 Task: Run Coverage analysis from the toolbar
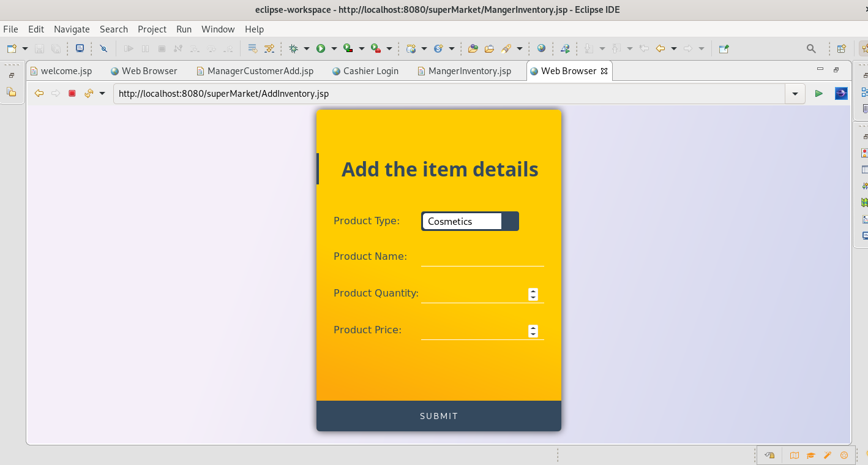click(349, 48)
